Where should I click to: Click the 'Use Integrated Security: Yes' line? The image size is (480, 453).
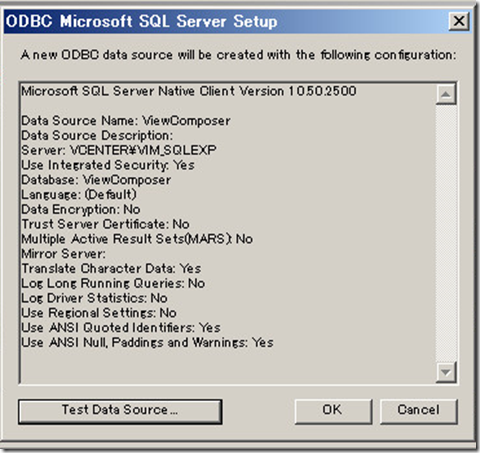click(x=108, y=165)
